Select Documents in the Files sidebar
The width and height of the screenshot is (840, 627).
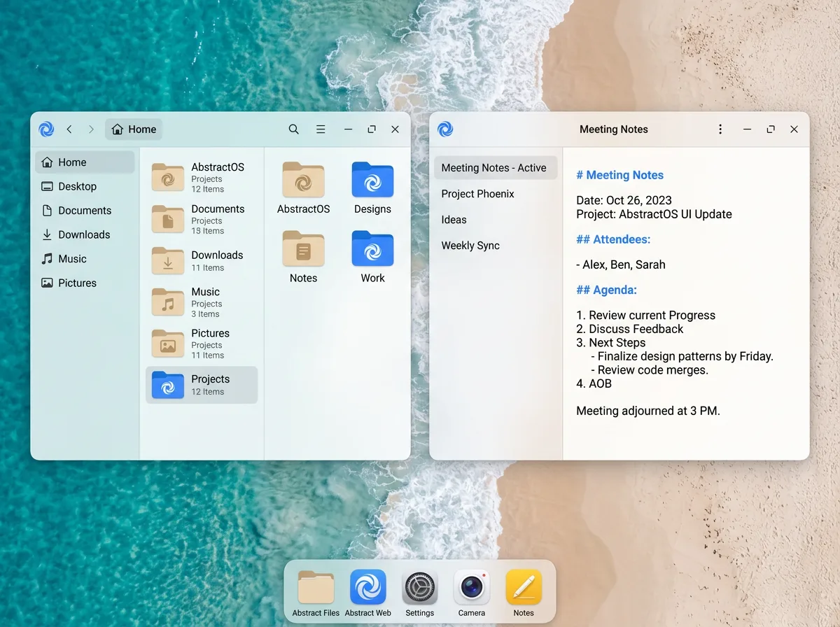pos(85,211)
